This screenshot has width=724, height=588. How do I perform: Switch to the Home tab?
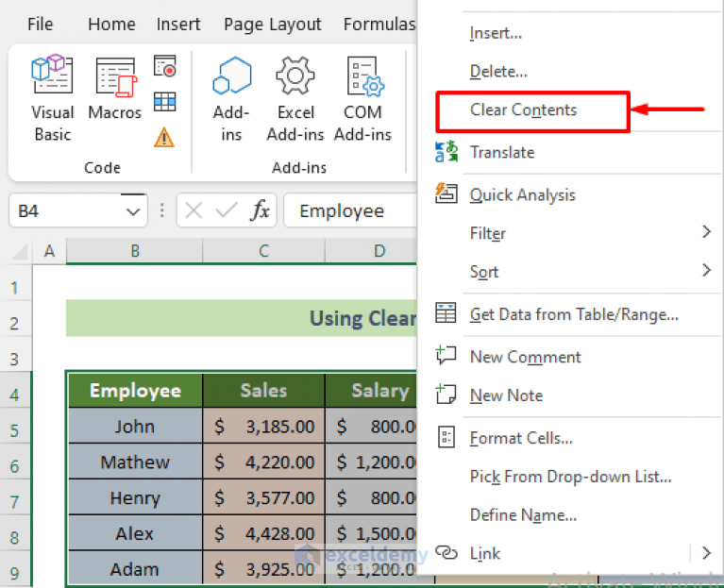pyautogui.click(x=111, y=24)
